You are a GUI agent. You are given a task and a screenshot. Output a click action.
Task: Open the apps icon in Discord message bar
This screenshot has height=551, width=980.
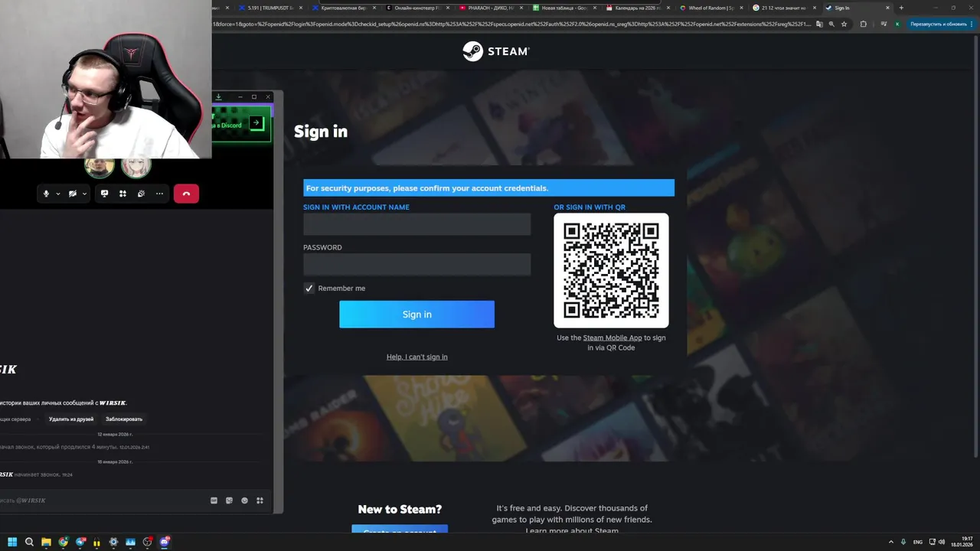(260, 500)
